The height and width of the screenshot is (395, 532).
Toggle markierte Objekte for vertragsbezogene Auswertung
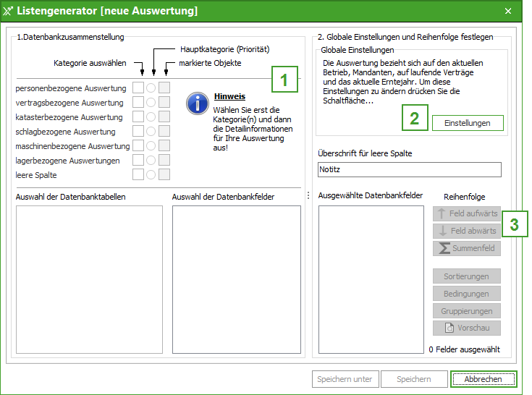[164, 102]
